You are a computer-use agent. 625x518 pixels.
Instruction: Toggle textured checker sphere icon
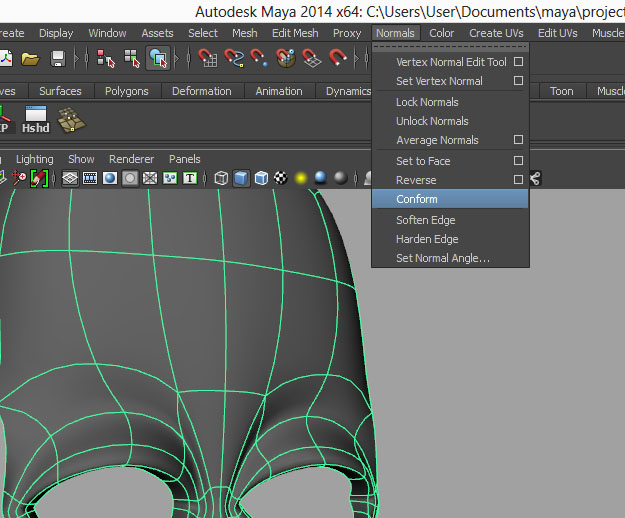click(281, 178)
